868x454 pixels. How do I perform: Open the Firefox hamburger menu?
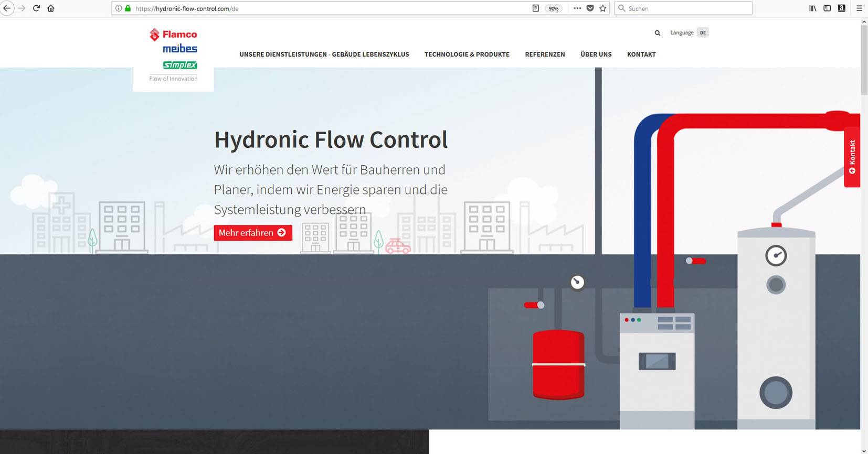click(x=859, y=8)
